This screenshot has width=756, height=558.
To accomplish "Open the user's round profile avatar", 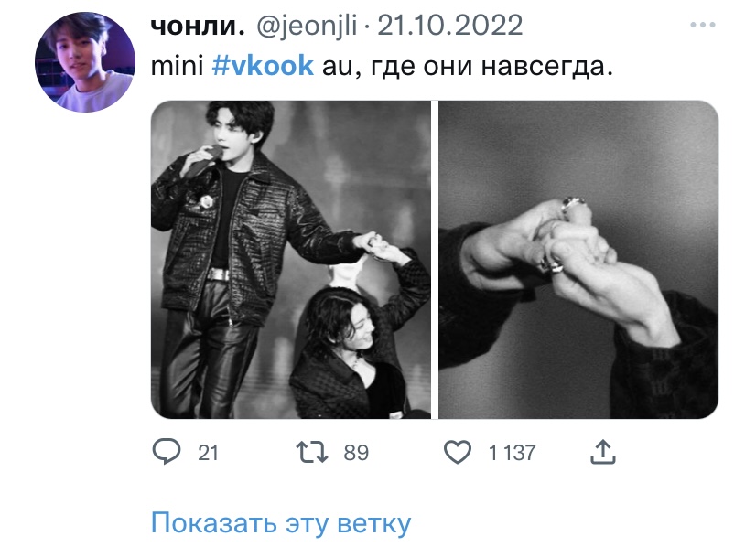I will click(85, 62).
